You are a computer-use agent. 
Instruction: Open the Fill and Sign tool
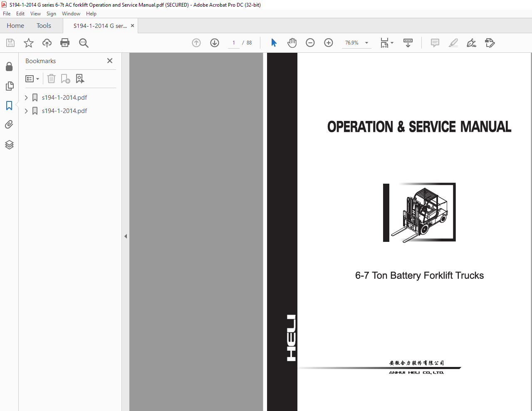(471, 43)
